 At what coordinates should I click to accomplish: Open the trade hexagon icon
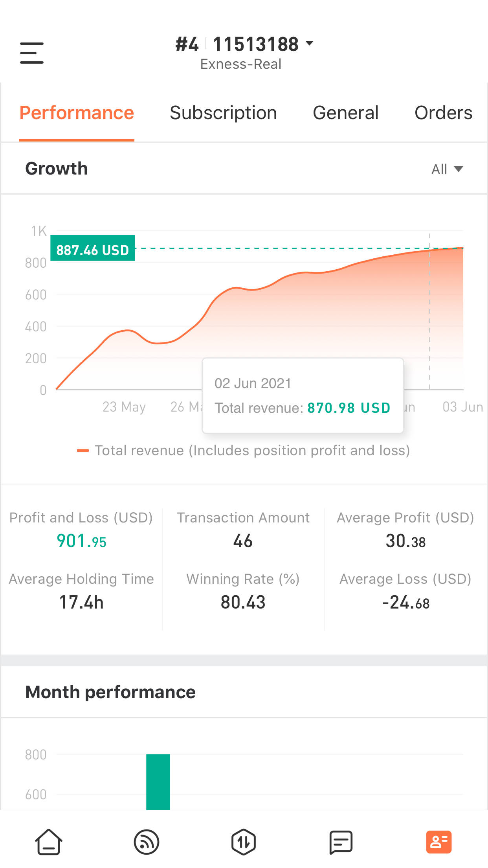(244, 842)
